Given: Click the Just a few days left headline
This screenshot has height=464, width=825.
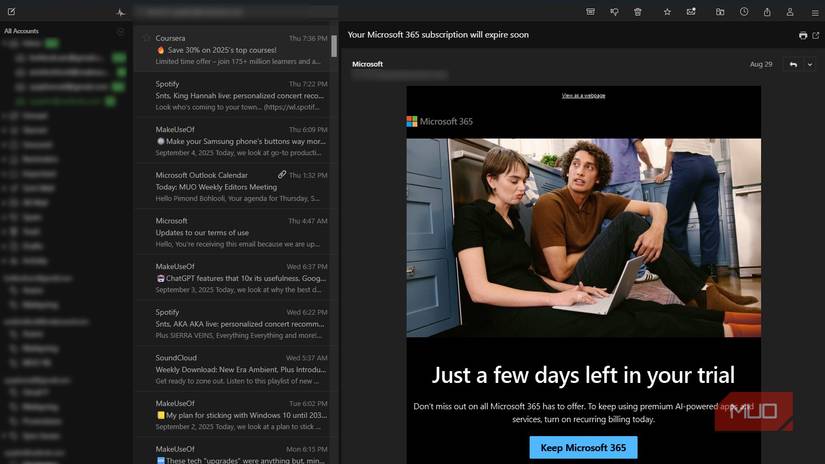Looking at the screenshot, I should pyautogui.click(x=583, y=375).
